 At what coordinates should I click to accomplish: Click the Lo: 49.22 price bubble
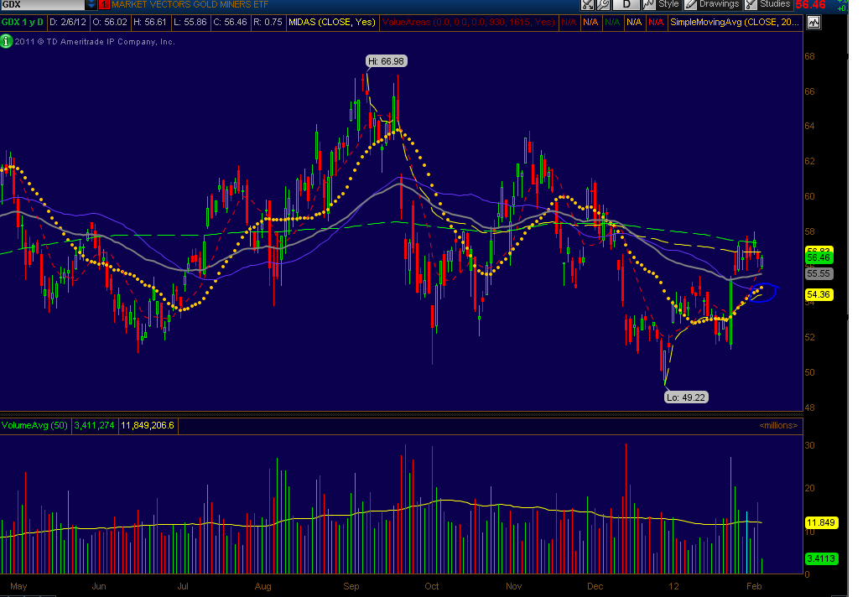(x=686, y=397)
